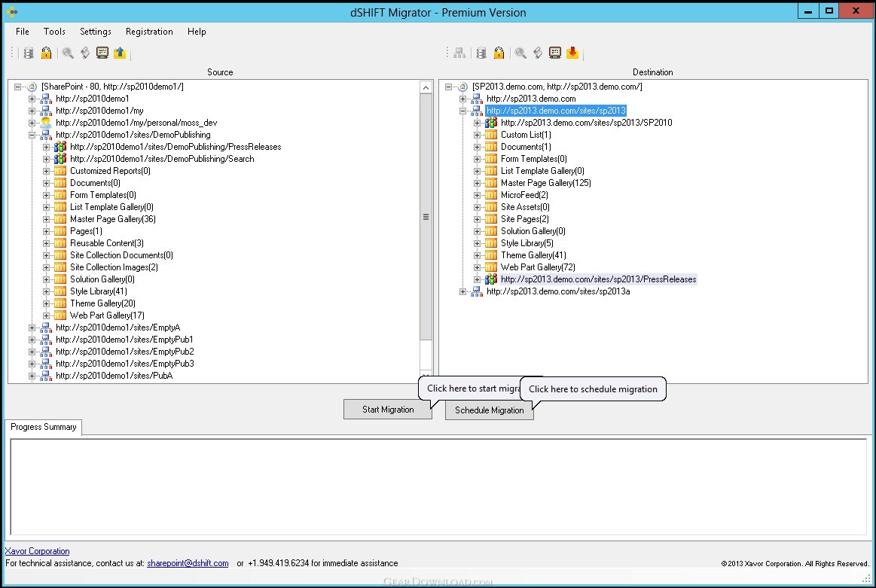876x588 pixels.
Task: Click the list icon beside Customized Reports(0)
Action: tap(60, 171)
